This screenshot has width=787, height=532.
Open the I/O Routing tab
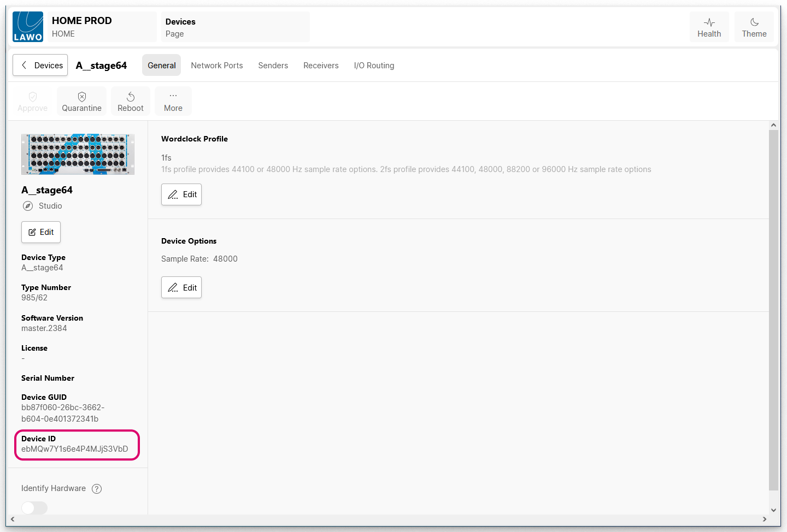(374, 66)
